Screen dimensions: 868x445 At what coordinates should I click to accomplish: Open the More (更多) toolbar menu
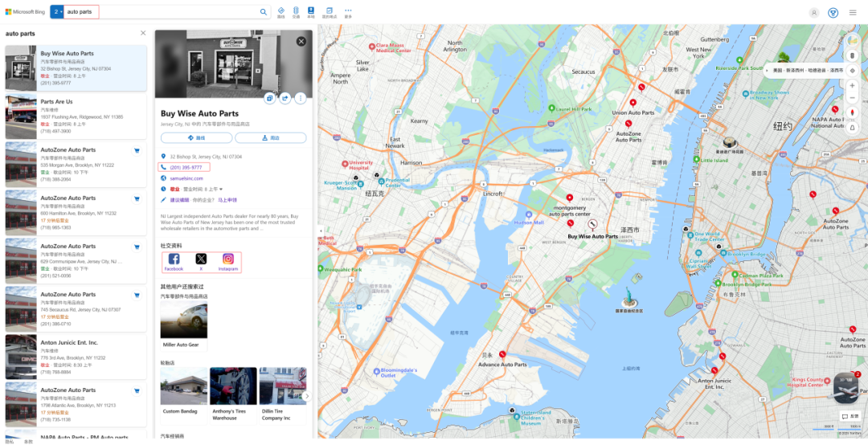pyautogui.click(x=348, y=12)
